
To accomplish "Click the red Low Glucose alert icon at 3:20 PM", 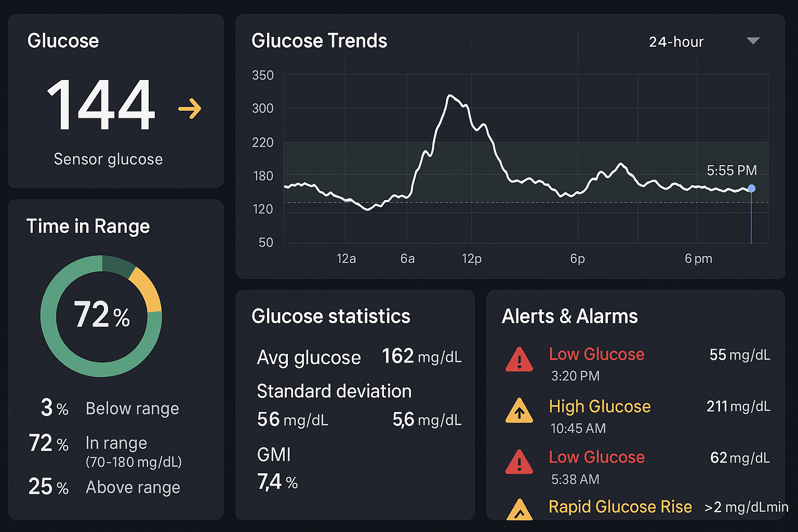I will 518,360.
